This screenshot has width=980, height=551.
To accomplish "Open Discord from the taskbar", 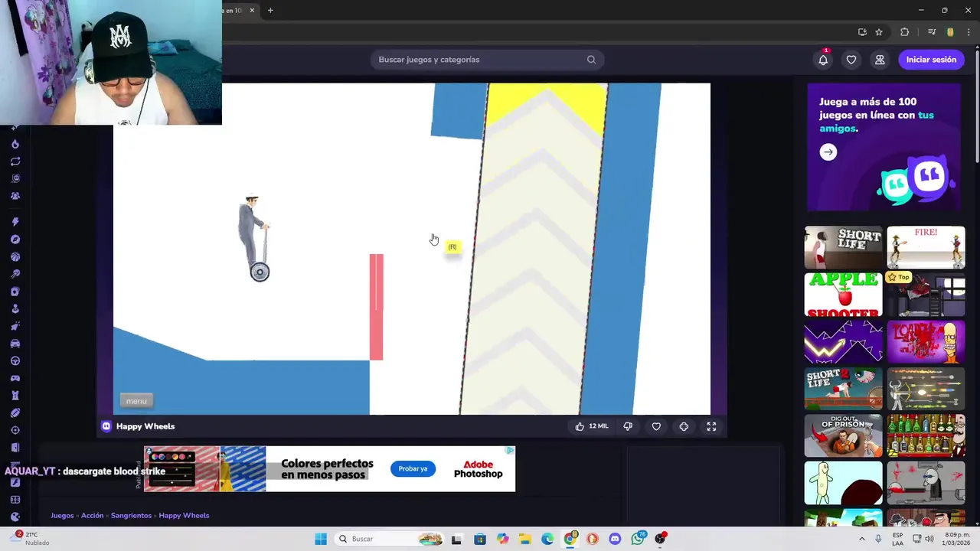I will coord(615,539).
